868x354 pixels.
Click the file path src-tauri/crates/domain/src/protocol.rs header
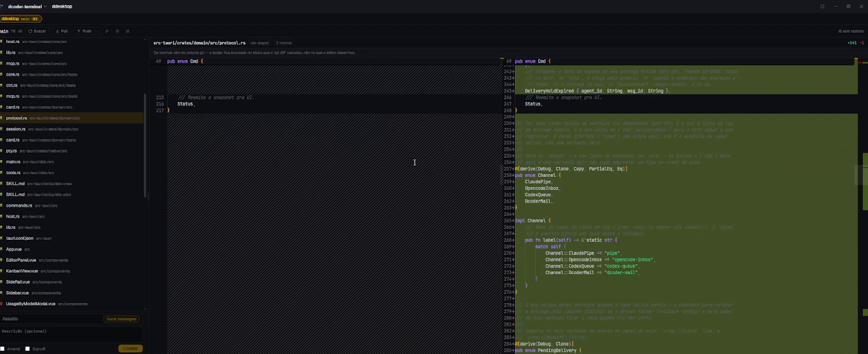pos(199,42)
